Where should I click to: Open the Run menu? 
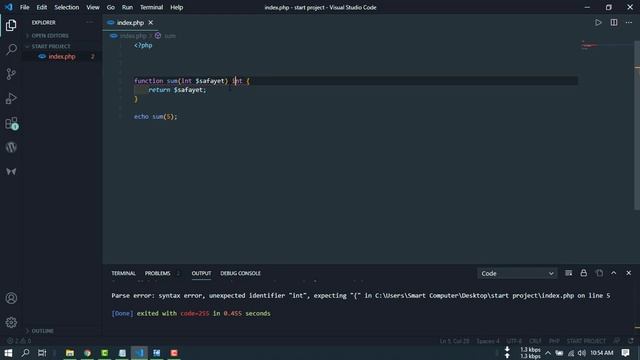pos(127,7)
